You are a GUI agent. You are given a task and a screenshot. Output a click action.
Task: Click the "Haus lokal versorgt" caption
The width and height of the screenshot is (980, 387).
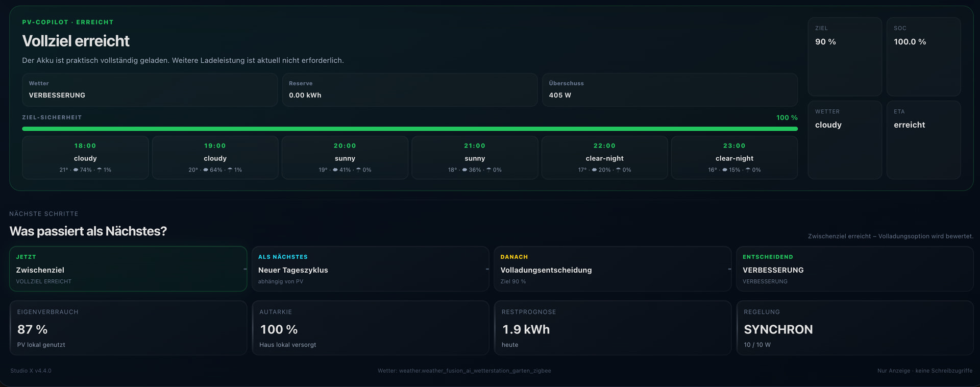(x=288, y=345)
